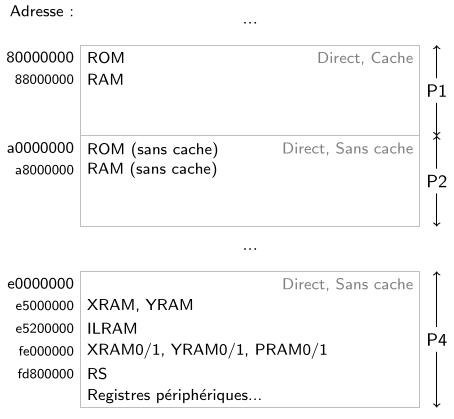Click the e0000000 address label
Screen dimensions: 454x419
[40, 284]
